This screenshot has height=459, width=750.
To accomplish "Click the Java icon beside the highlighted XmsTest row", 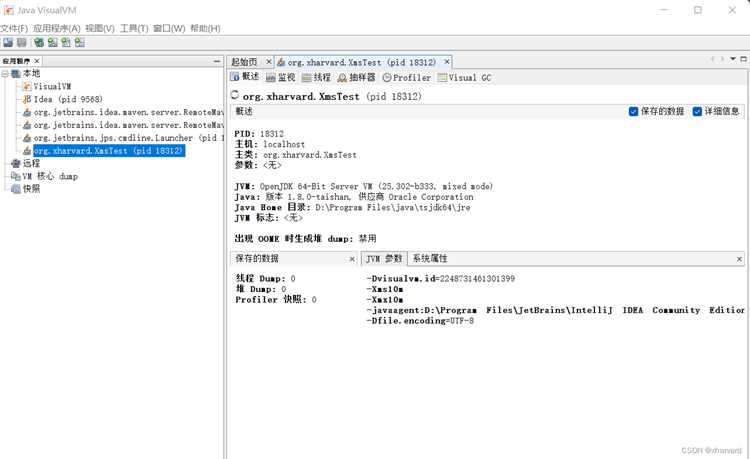I will tap(27, 151).
